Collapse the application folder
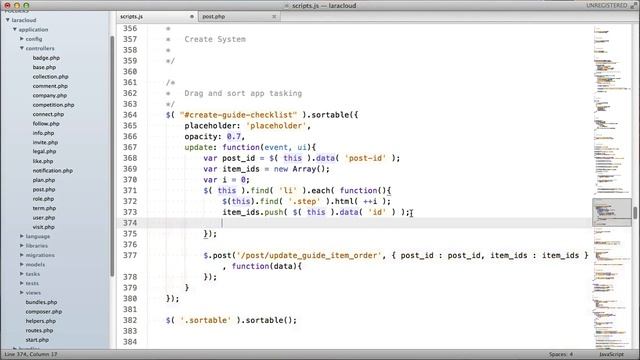The height and width of the screenshot is (360, 640). tap(15, 29)
